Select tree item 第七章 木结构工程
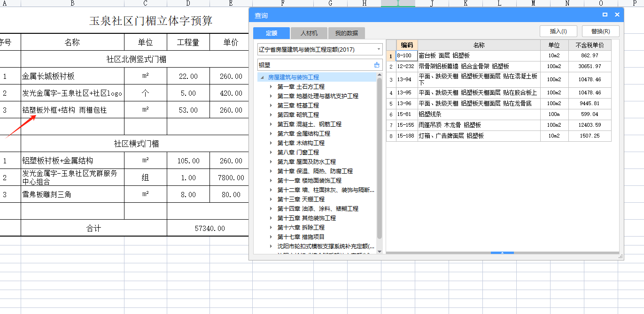644x314 pixels. click(x=301, y=143)
